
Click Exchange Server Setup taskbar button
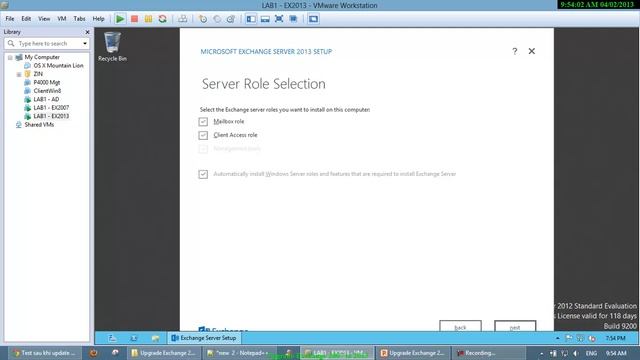tap(204, 338)
